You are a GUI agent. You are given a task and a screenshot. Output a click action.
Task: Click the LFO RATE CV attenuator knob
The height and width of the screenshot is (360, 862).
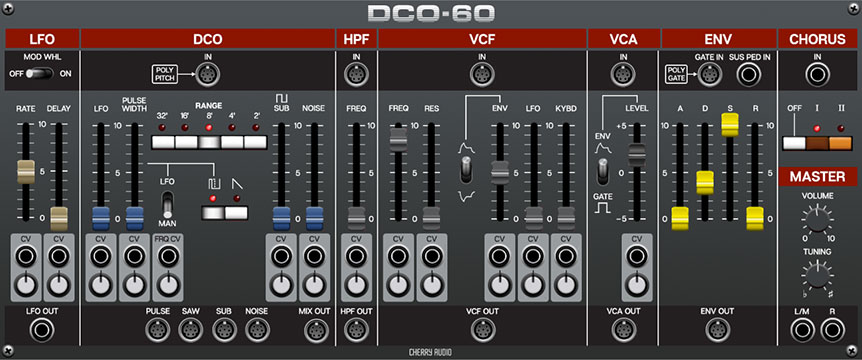pyautogui.click(x=25, y=285)
